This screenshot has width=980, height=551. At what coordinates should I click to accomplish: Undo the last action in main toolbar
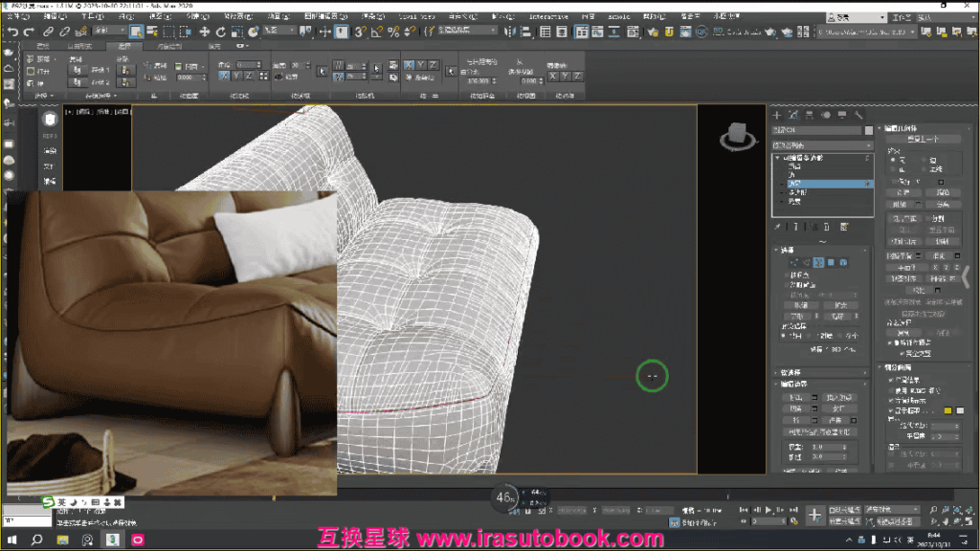coord(12,32)
